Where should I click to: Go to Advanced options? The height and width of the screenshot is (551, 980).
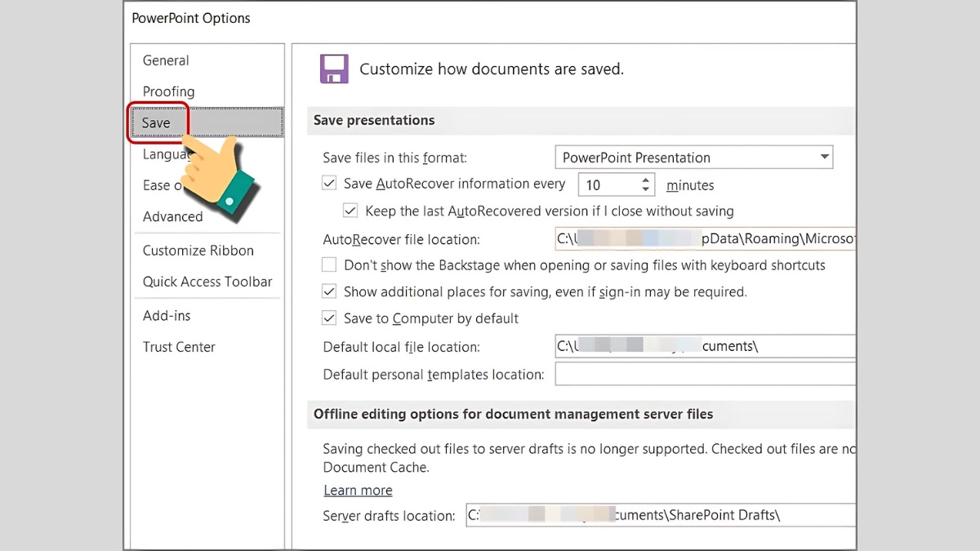coord(172,216)
